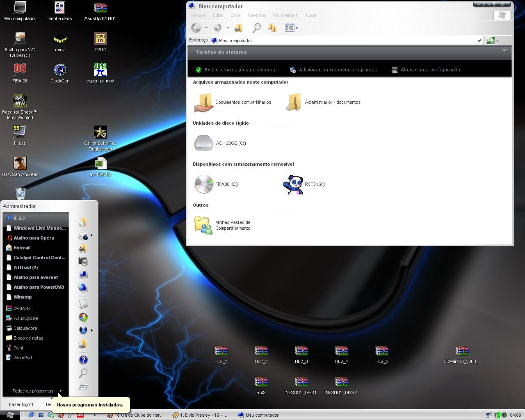525x420 pixels.
Task: Click the blue Help question mark icon
Action: tap(83, 360)
